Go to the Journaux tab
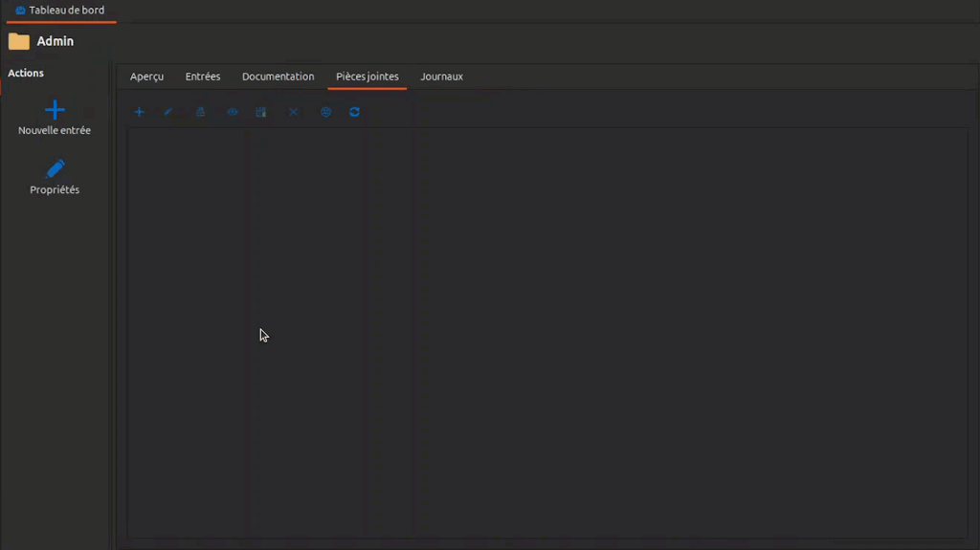Screen dimensions: 980x550 pos(441,77)
